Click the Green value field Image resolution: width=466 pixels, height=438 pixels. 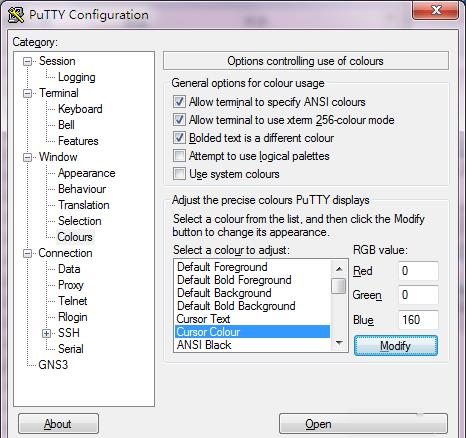418,295
